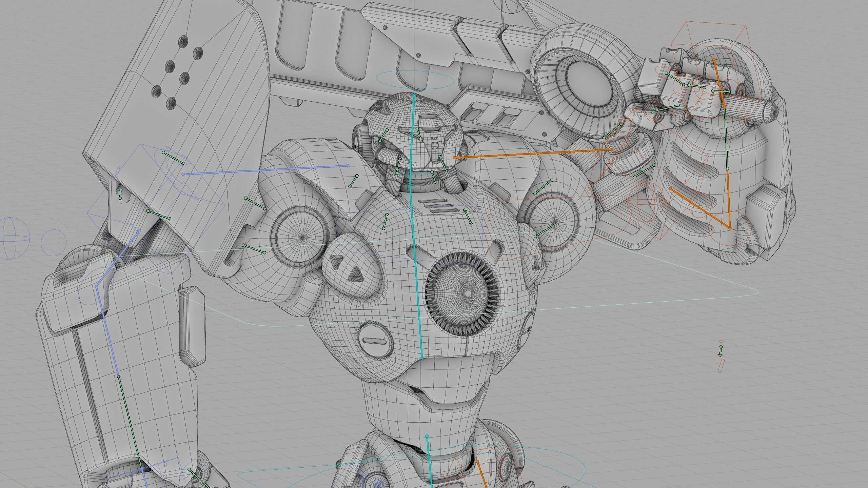The image size is (868, 488).
Task: Select the long blue clavicle bone over the shoulder pad
Action: 265,170
